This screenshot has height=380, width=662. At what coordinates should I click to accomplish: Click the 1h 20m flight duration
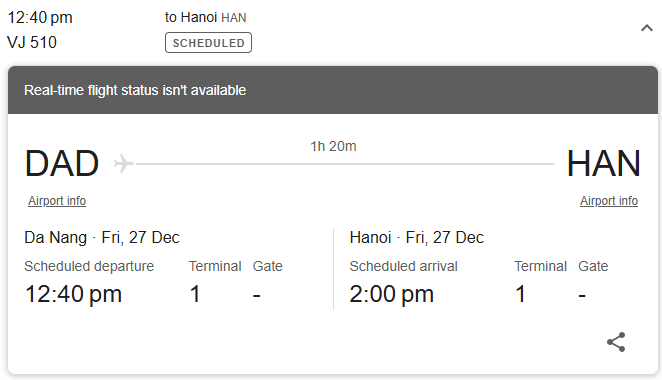coord(334,146)
